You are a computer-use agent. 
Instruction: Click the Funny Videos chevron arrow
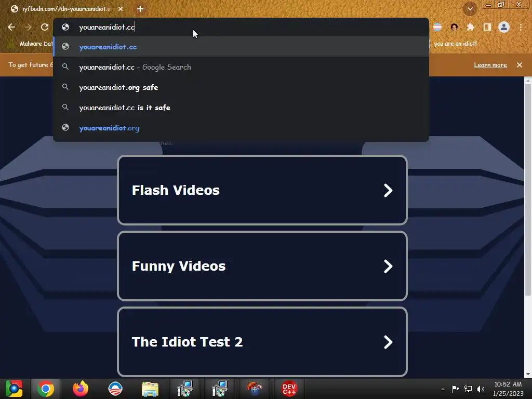(x=388, y=267)
